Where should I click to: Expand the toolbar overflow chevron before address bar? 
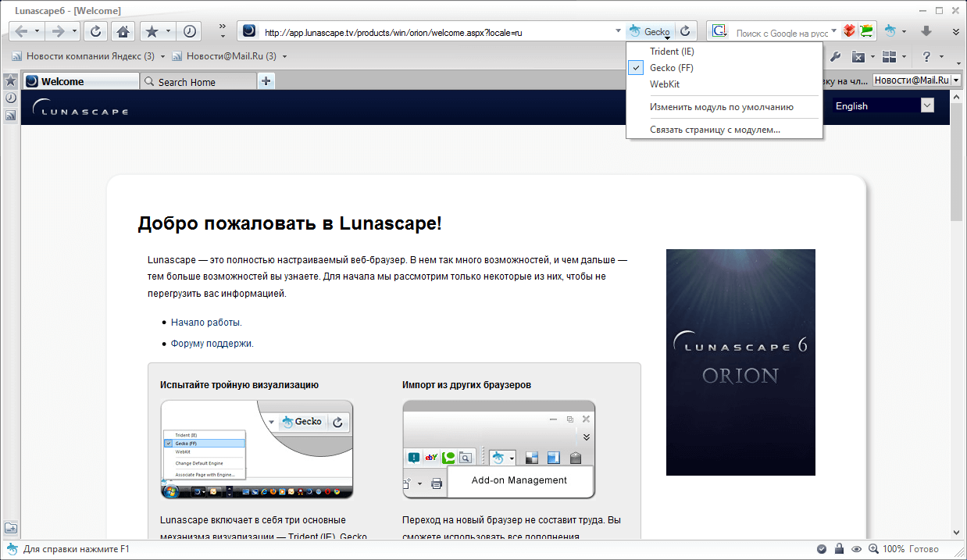(x=222, y=31)
